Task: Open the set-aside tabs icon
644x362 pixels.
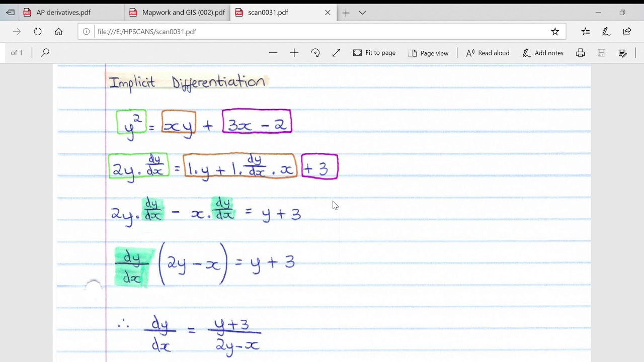Action: click(10, 13)
